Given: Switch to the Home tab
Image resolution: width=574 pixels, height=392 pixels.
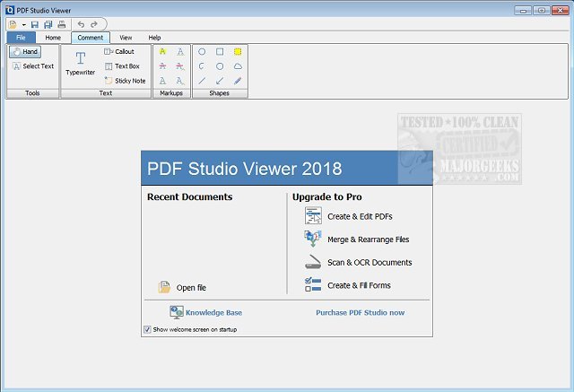Looking at the screenshot, I should tap(53, 38).
